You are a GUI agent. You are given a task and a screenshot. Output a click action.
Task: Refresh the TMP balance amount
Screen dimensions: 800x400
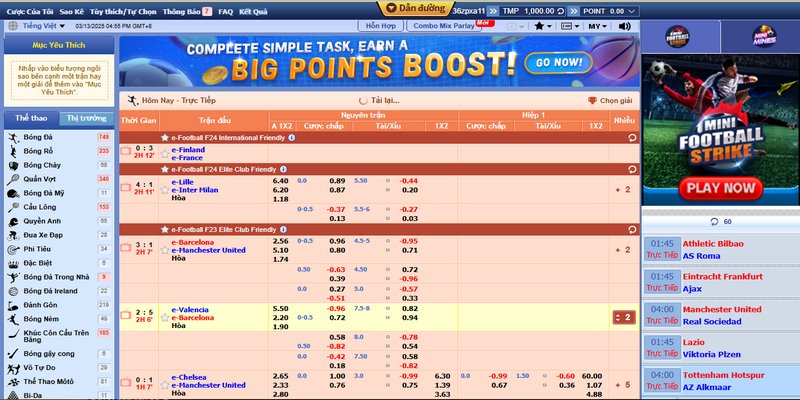coord(563,10)
